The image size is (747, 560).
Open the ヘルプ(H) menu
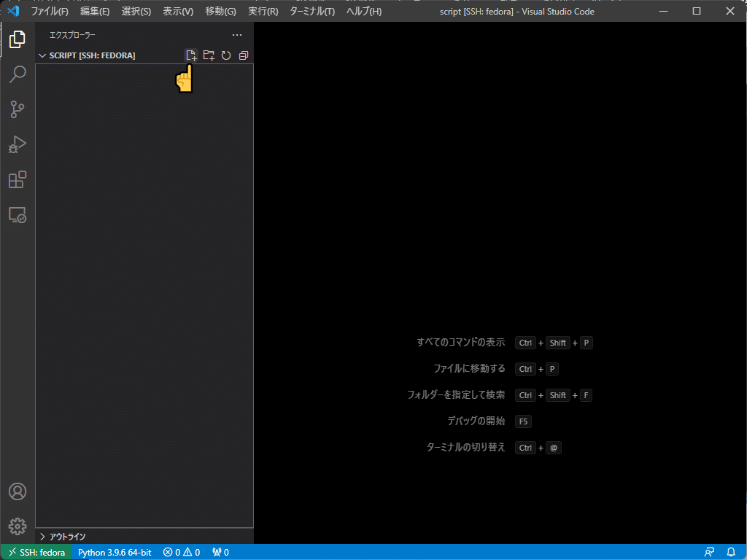pos(364,11)
